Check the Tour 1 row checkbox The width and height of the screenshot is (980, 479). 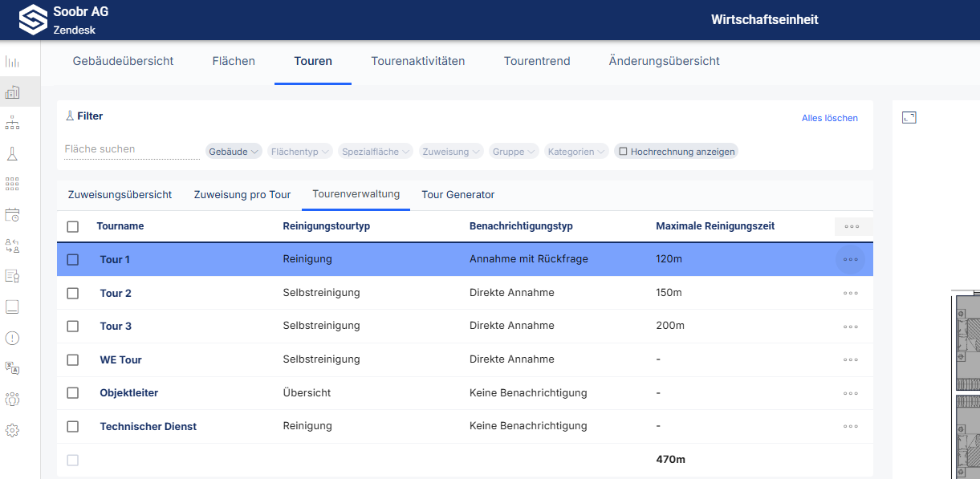coord(73,260)
